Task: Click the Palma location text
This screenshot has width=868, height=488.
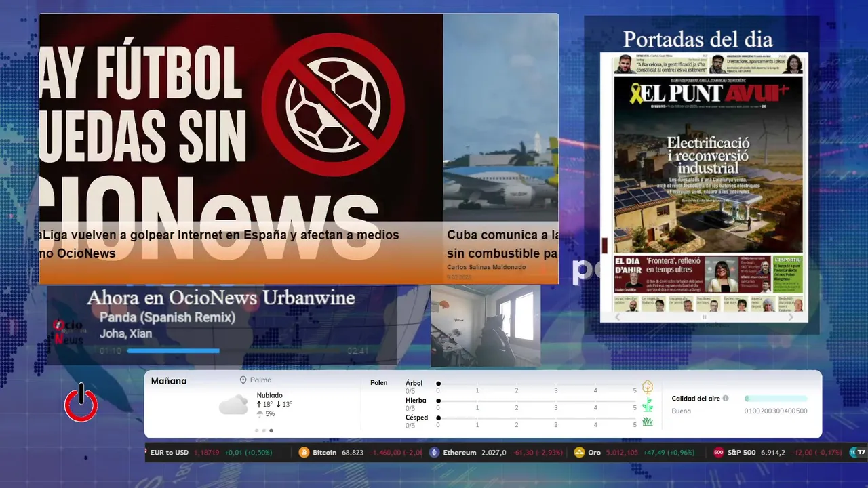Action: (x=260, y=380)
